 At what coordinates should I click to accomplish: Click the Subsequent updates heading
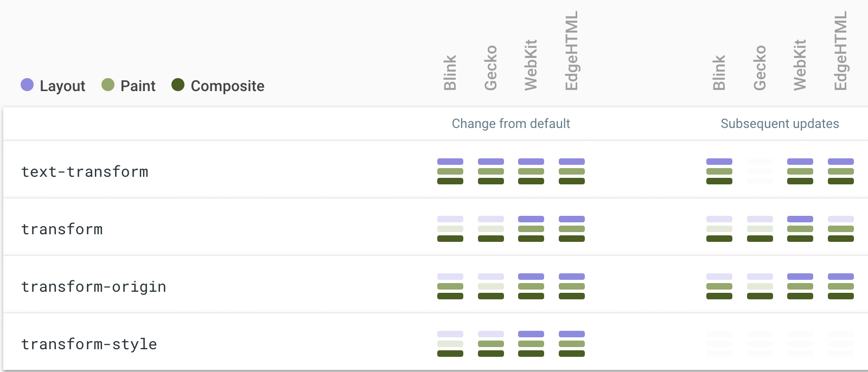pos(780,124)
